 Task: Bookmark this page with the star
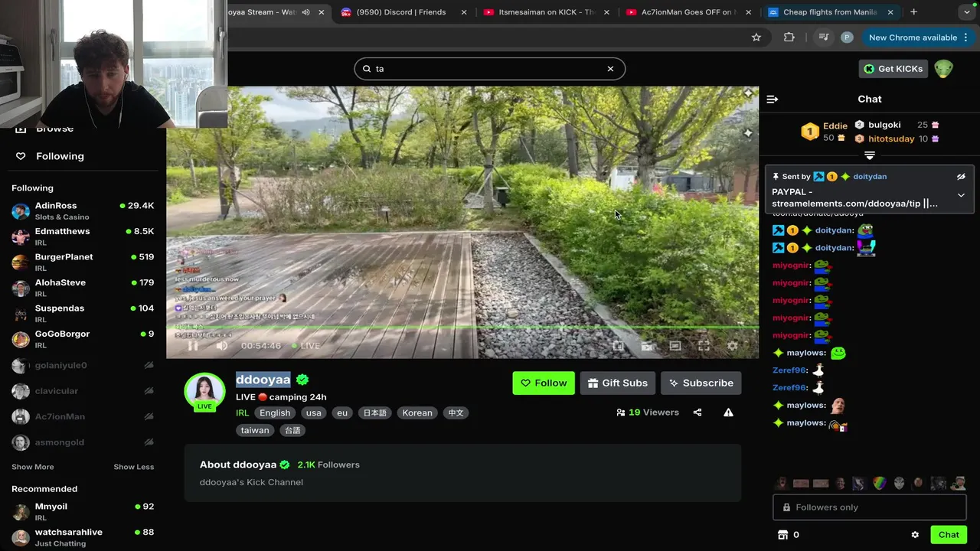click(756, 37)
